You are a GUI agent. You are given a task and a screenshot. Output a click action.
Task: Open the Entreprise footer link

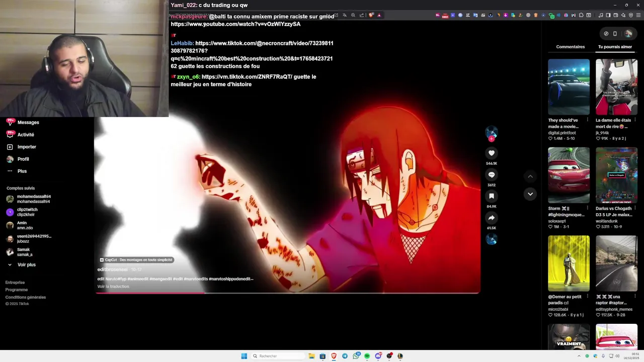point(15,283)
